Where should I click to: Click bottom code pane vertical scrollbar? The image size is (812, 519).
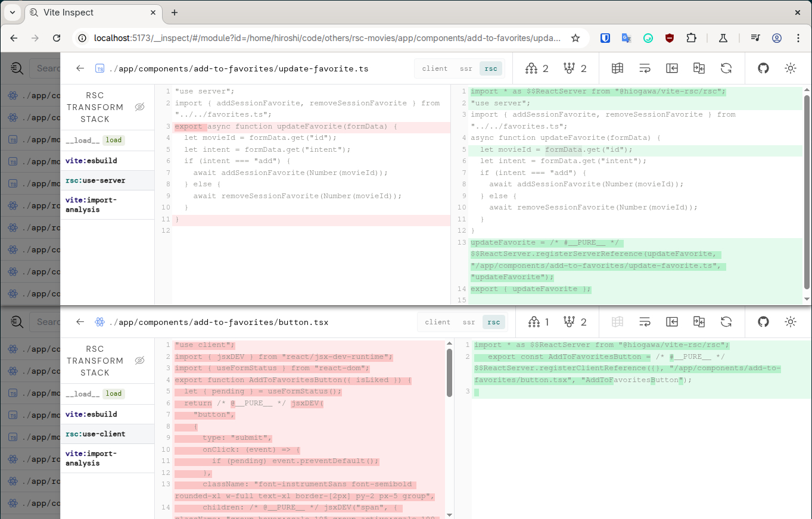449,374
